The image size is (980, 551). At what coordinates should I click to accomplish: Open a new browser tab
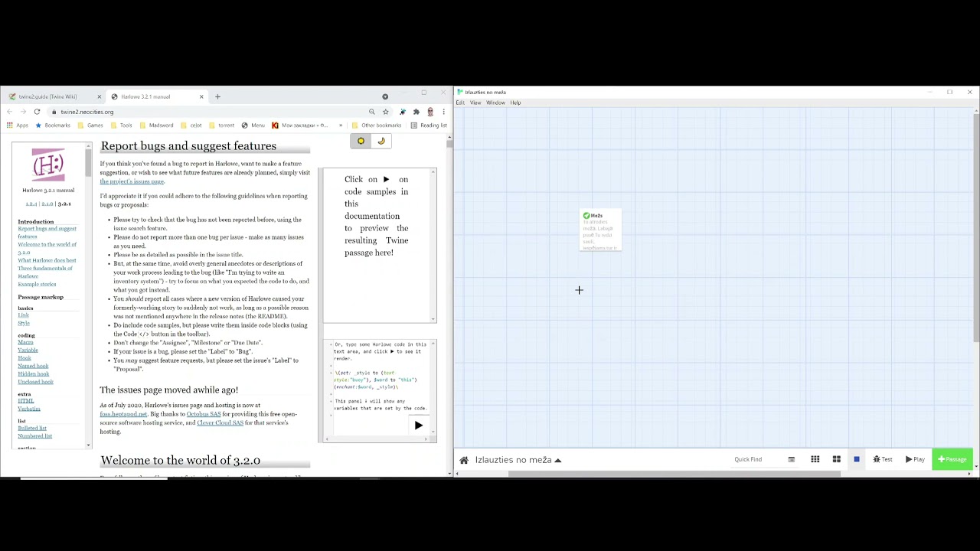(x=217, y=96)
